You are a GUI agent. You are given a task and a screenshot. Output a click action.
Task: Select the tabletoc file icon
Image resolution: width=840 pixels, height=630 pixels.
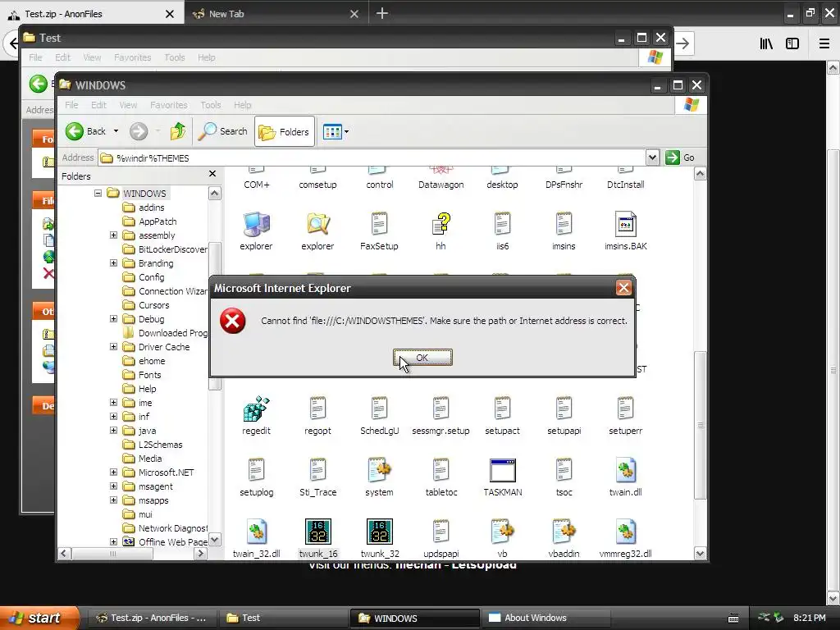tap(441, 477)
